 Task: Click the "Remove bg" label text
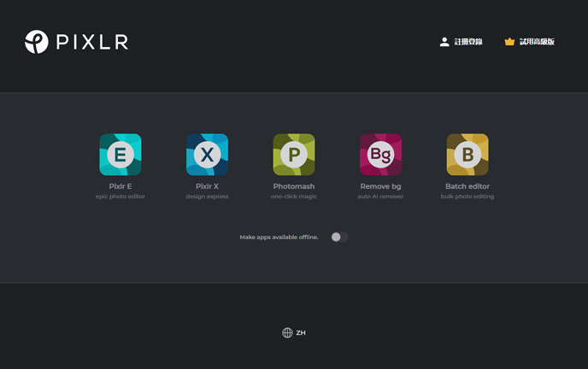(380, 186)
